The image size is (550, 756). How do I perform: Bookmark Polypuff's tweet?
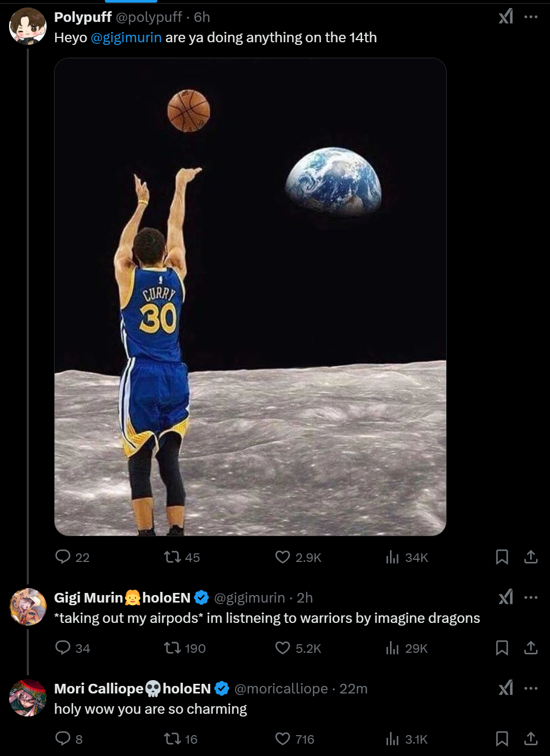click(x=502, y=557)
